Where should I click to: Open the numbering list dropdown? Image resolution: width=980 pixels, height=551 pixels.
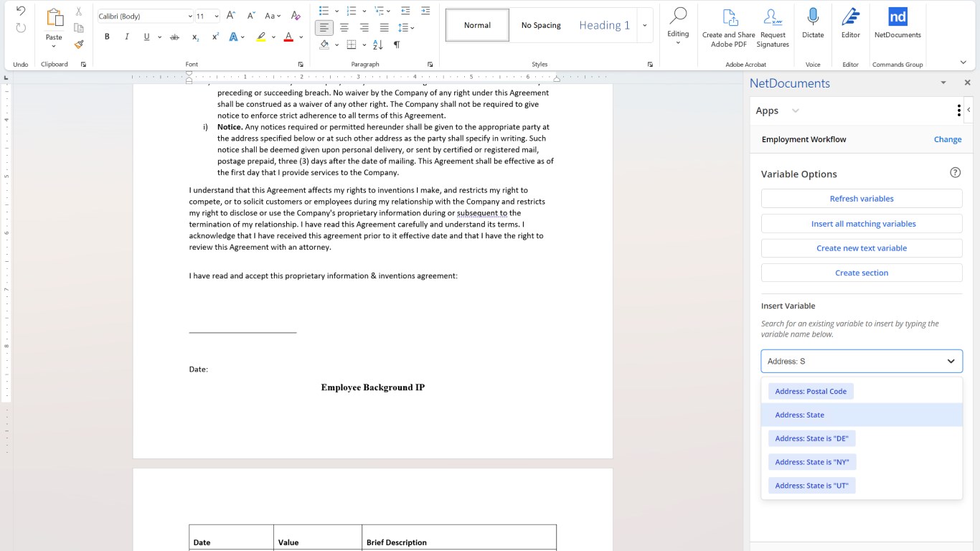364,11
